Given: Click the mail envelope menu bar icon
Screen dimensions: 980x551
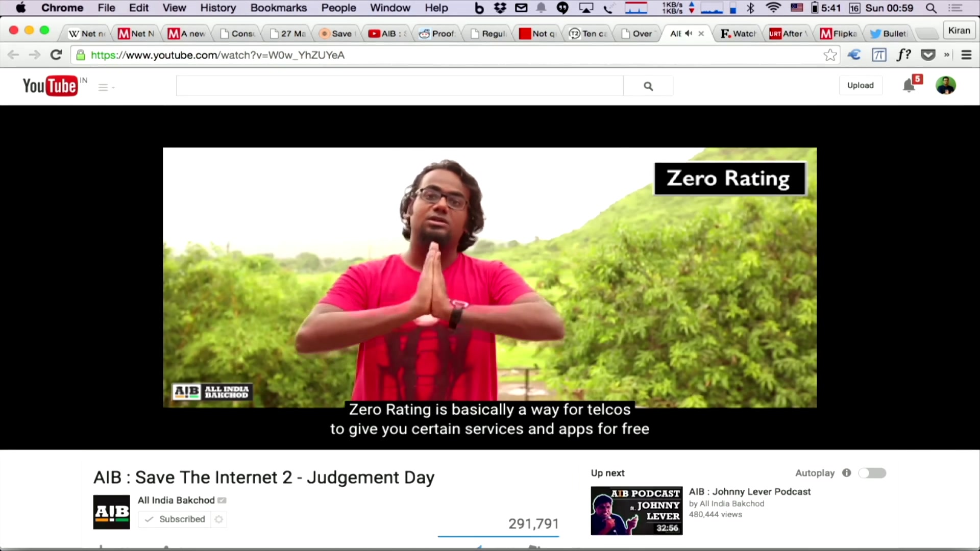Looking at the screenshot, I should pyautogui.click(x=521, y=8).
